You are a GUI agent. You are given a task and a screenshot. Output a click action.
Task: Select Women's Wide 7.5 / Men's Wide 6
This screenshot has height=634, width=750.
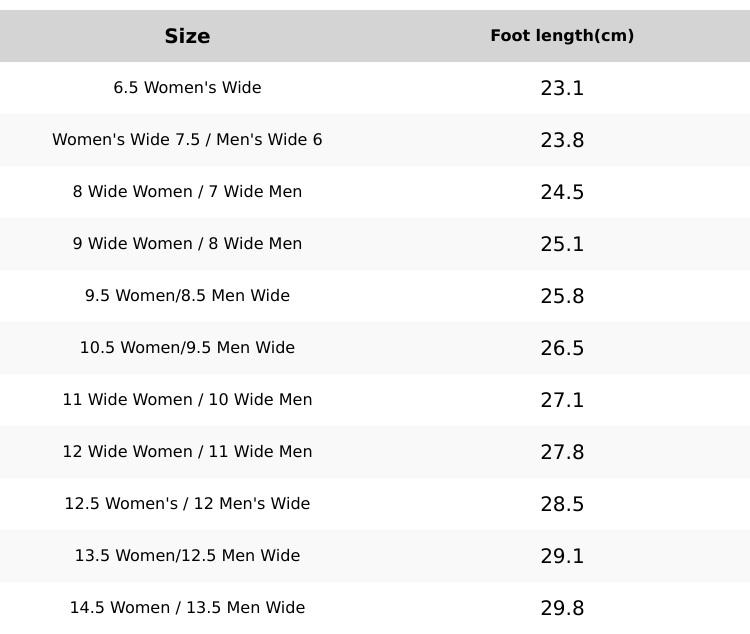tap(187, 140)
